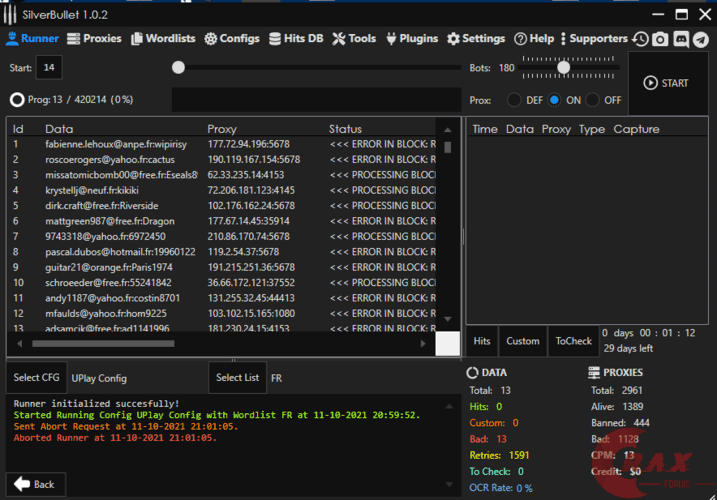The image size is (717, 500).
Task: Click the Telegram paper plane icon
Action: coord(700,39)
